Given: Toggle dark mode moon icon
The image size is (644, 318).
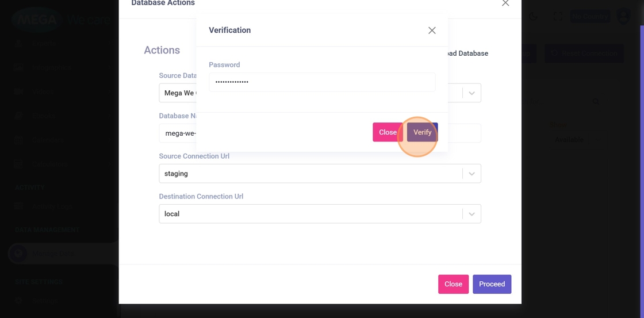Looking at the screenshot, I should tap(534, 17).
